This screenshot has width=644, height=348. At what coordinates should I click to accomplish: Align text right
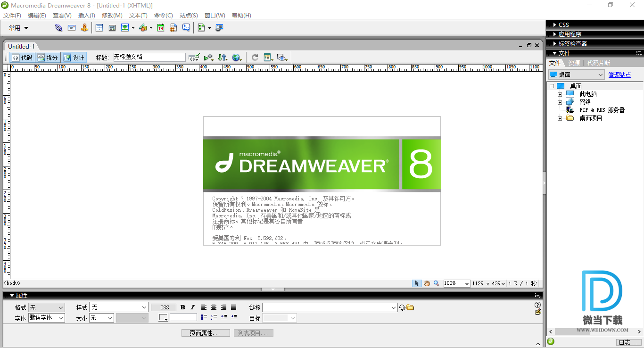(224, 307)
